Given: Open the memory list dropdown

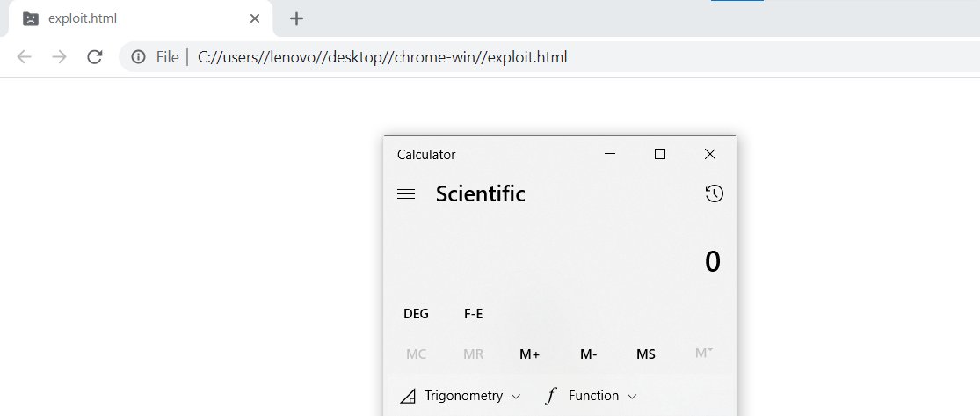Looking at the screenshot, I should [x=704, y=354].
